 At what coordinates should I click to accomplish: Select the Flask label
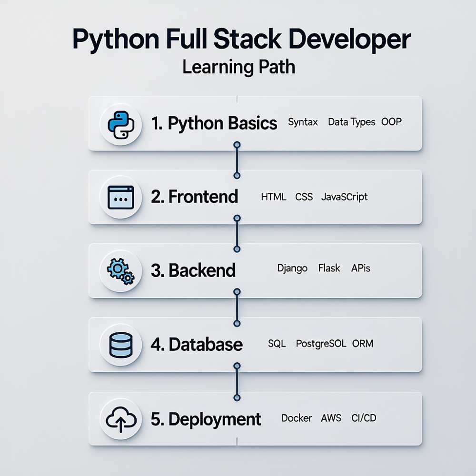pos(329,268)
